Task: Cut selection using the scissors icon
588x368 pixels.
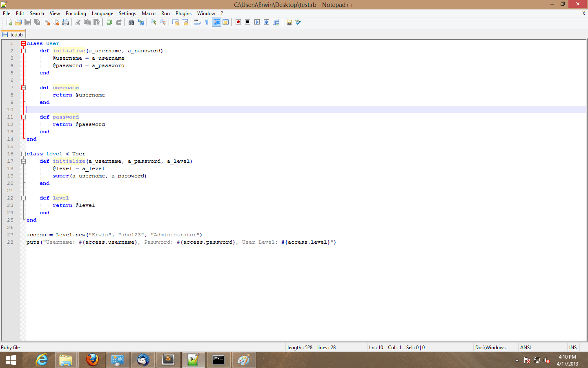Action: coord(78,22)
